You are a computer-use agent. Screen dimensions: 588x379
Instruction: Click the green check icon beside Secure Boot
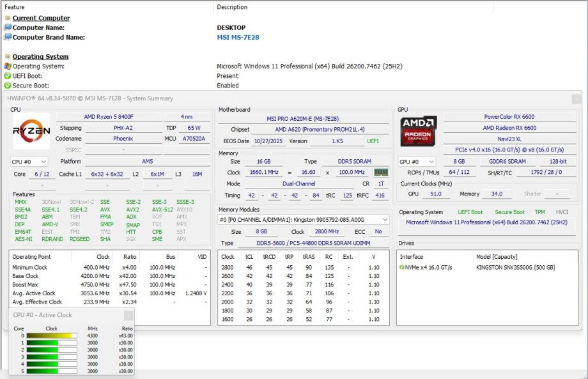[x=8, y=86]
